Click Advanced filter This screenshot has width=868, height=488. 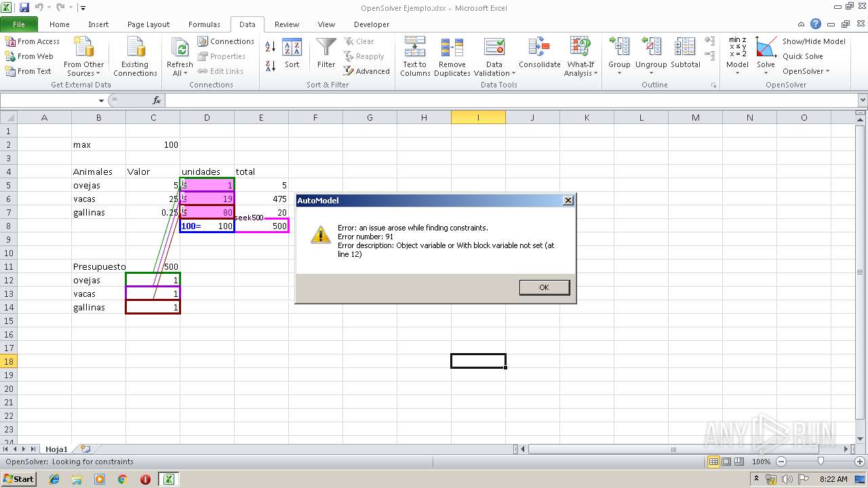pos(366,71)
